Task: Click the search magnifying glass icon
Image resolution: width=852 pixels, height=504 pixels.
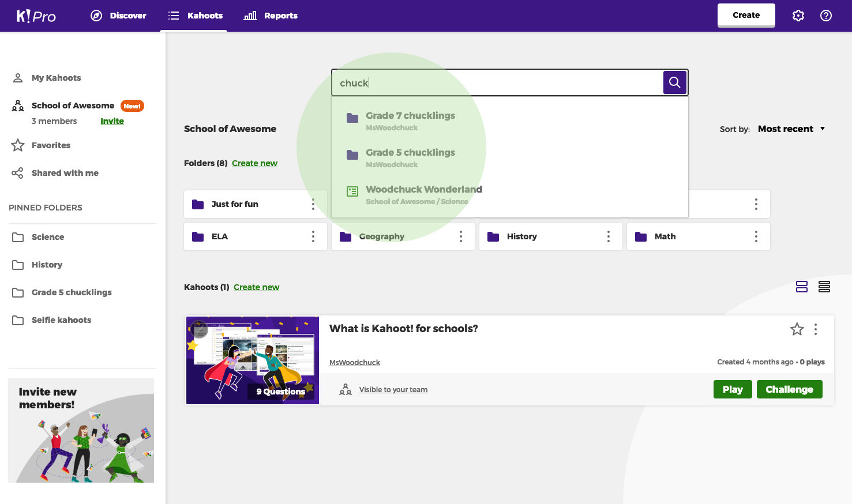Action: tap(674, 82)
